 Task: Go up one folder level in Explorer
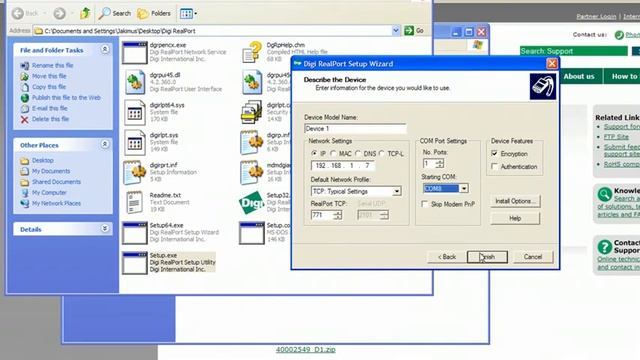click(x=85, y=13)
